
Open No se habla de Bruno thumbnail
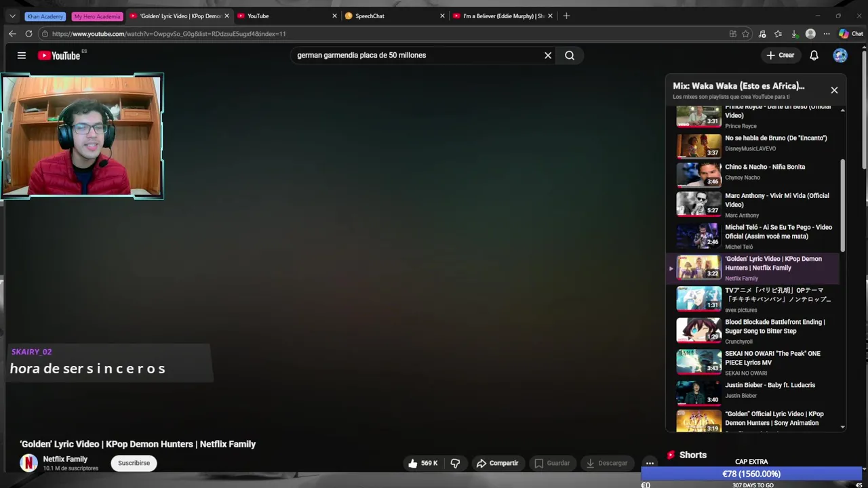tap(699, 145)
